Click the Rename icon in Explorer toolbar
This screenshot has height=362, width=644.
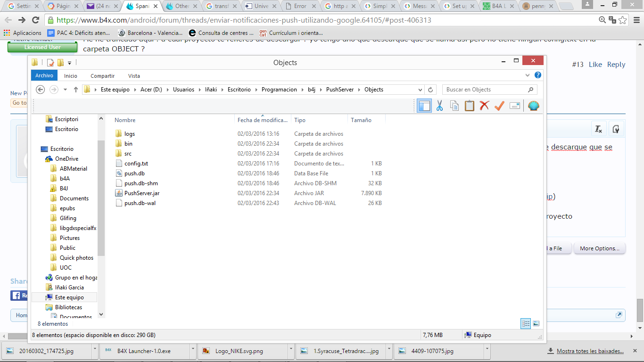click(514, 106)
